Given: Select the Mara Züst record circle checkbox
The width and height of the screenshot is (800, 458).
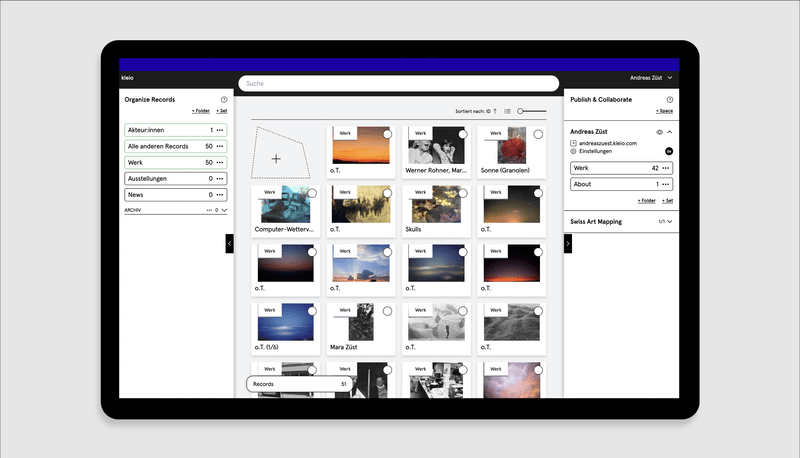Looking at the screenshot, I should pos(387,311).
